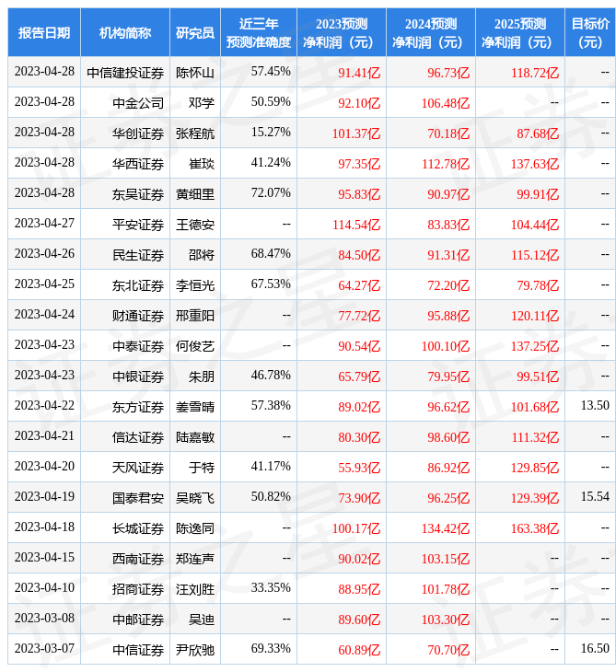The height and width of the screenshot is (672, 616).
Task: Select institution 长城证券
Action: (x=138, y=528)
